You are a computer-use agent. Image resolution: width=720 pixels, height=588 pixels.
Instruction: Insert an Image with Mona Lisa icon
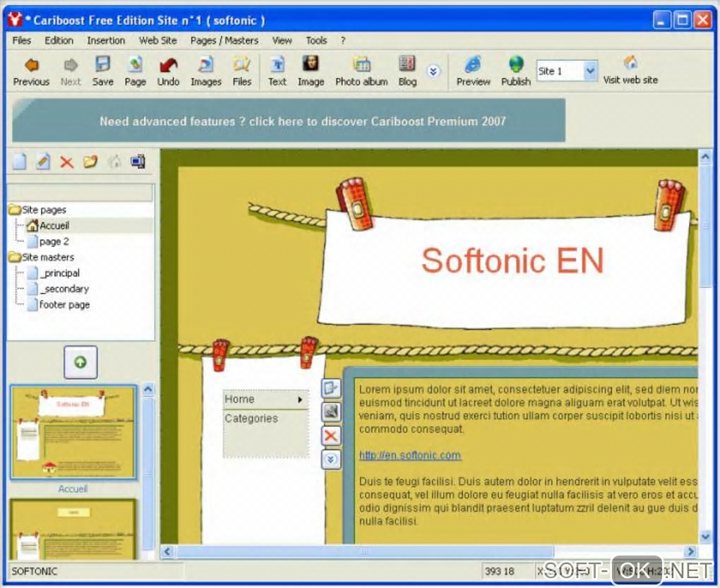click(311, 64)
